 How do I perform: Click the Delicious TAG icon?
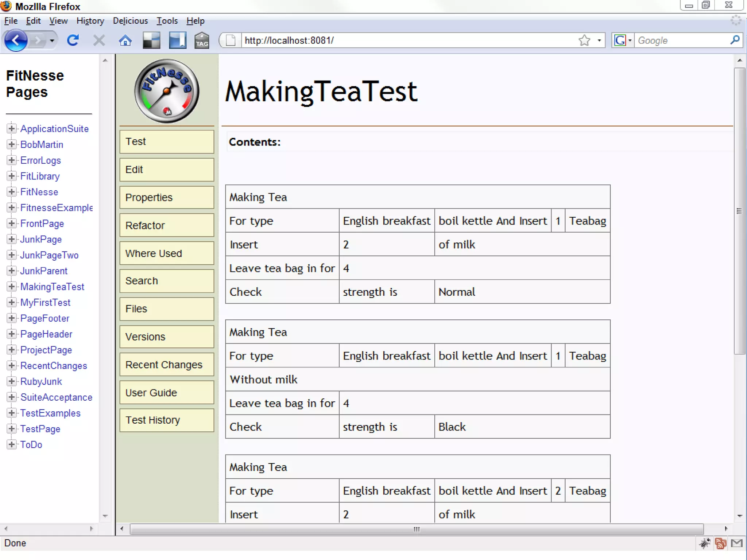202,40
